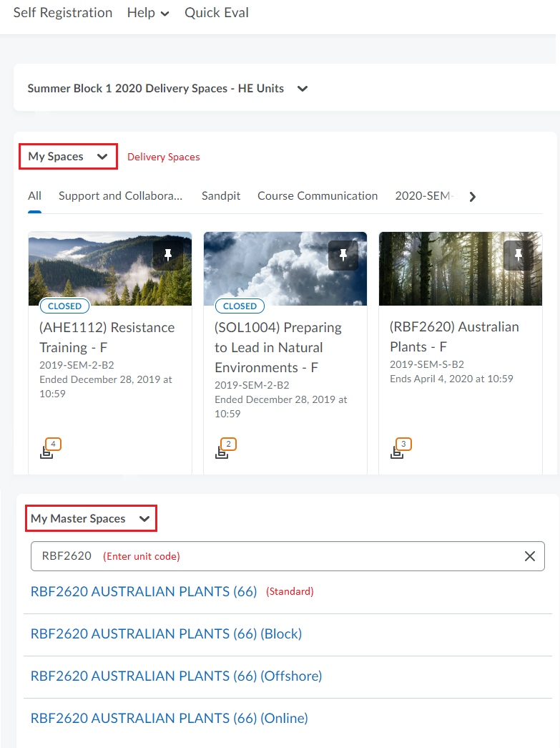Open RBF2620 Australian Plants (66) (Block) link
Image resolution: width=560 pixels, height=748 pixels.
click(x=167, y=633)
